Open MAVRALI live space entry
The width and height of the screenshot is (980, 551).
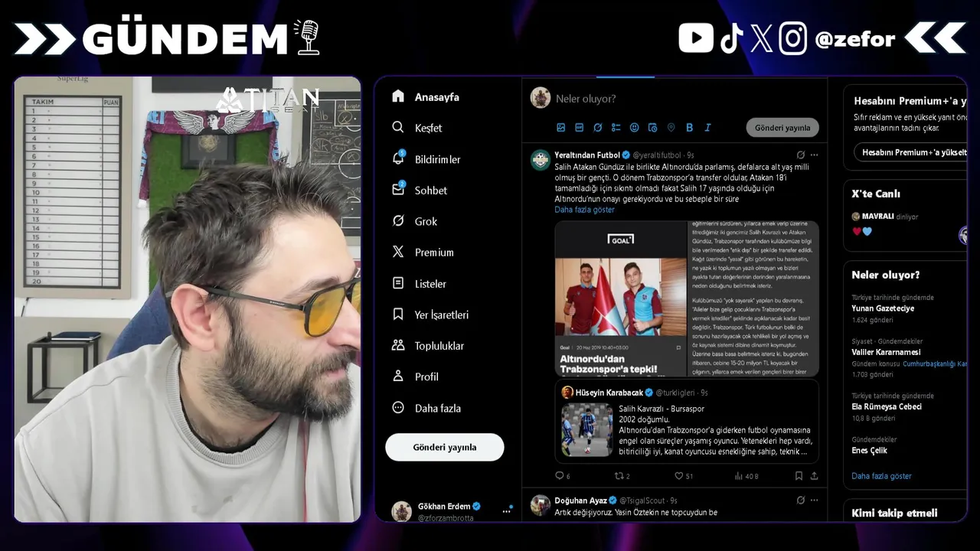(906, 223)
